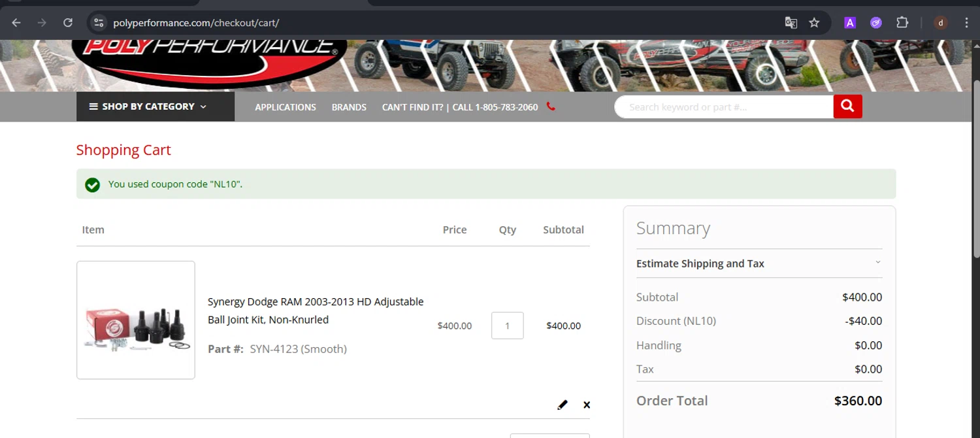Open the Extensions puzzle piece menu
Image resolution: width=980 pixels, height=438 pixels.
click(x=902, y=23)
